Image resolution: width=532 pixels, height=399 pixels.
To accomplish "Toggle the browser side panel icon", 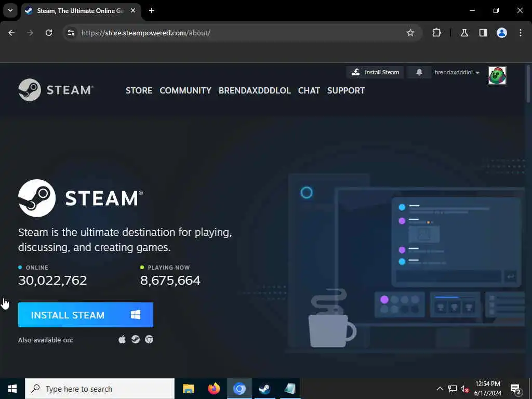I will pyautogui.click(x=483, y=33).
